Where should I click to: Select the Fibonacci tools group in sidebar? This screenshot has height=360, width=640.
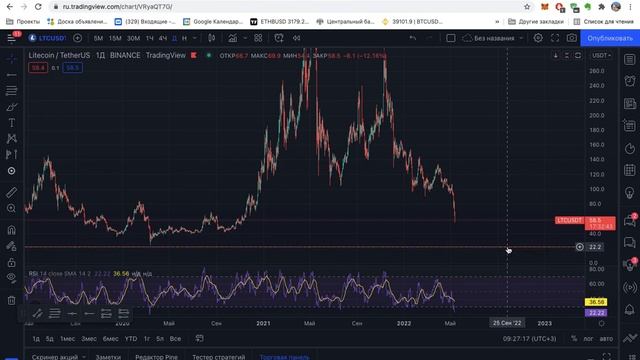(11, 91)
